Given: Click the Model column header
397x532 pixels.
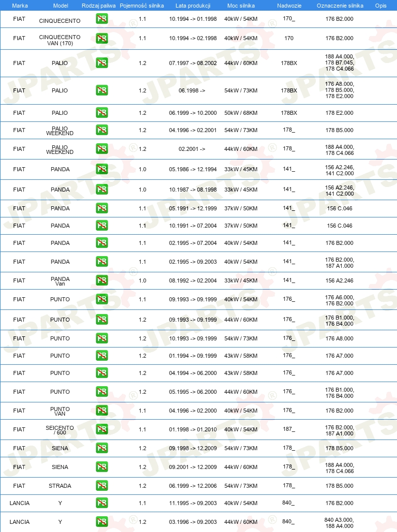Looking at the screenshot, I should coord(60,6).
